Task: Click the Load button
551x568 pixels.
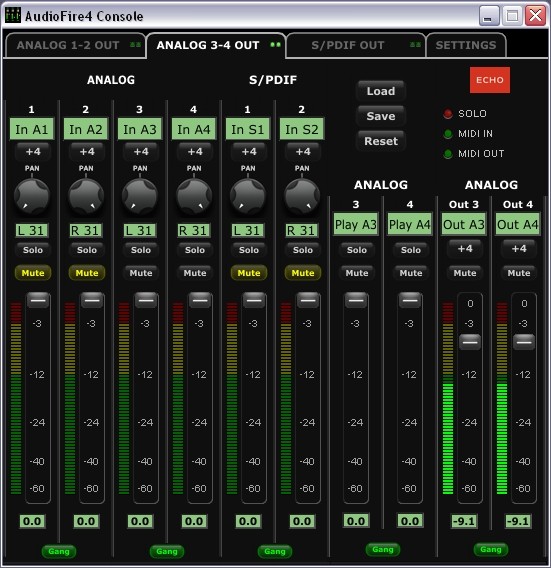Action: (381, 91)
